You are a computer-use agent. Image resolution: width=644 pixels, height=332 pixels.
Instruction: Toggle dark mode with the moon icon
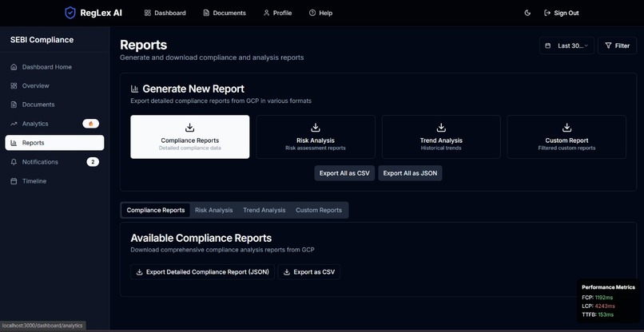tap(528, 13)
